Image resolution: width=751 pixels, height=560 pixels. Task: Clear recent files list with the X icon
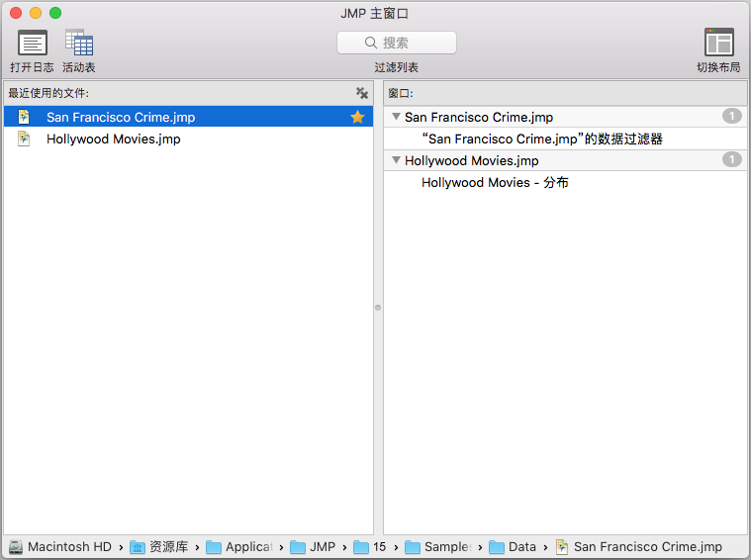tap(362, 93)
